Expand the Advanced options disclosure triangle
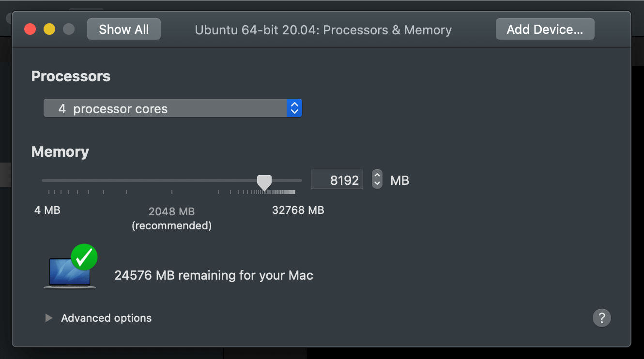Image resolution: width=644 pixels, height=359 pixels. pos(48,318)
